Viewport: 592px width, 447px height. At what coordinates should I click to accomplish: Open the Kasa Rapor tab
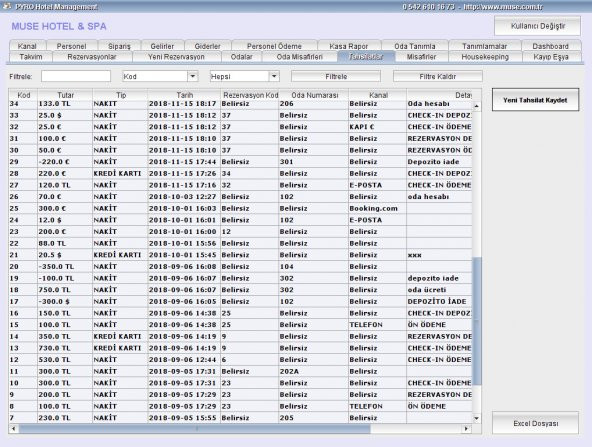349,46
